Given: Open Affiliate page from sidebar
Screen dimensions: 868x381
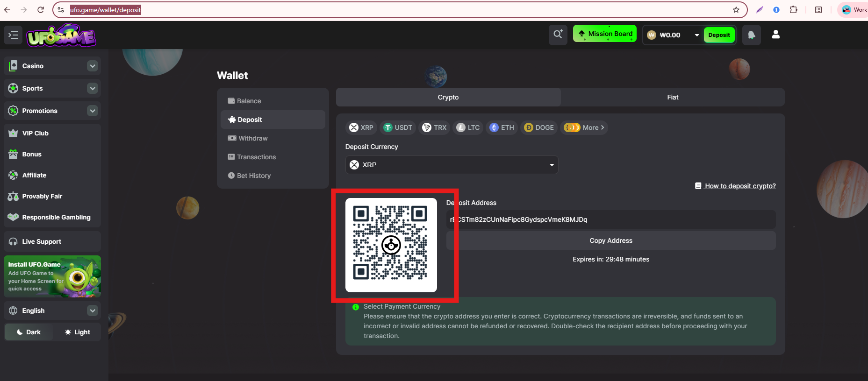Looking at the screenshot, I should [x=52, y=175].
